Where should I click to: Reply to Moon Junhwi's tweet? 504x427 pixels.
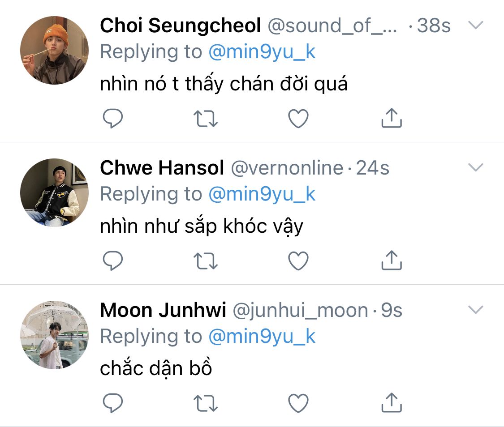coord(113,403)
